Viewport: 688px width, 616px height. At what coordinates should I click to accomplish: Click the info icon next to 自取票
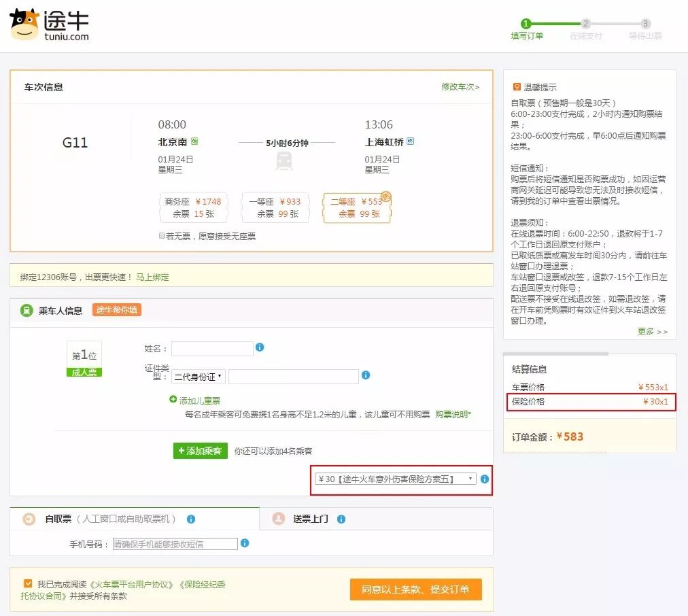191,518
